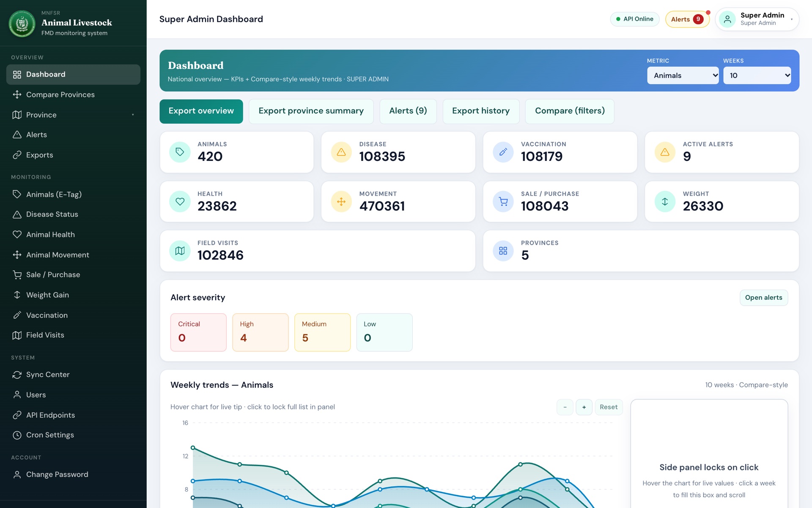Zoom out the chart with minus button

coord(565,407)
